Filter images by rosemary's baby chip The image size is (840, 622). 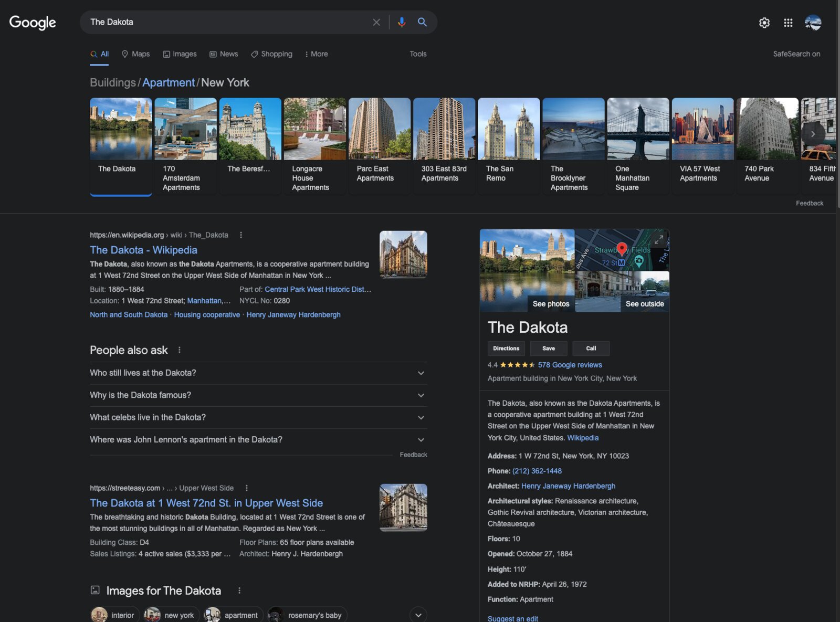pyautogui.click(x=307, y=615)
